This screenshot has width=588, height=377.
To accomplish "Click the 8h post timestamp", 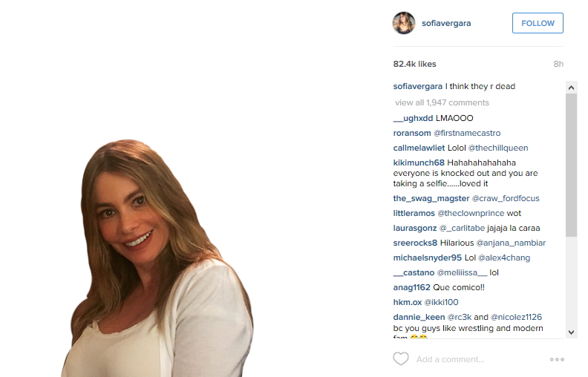I will (558, 64).
